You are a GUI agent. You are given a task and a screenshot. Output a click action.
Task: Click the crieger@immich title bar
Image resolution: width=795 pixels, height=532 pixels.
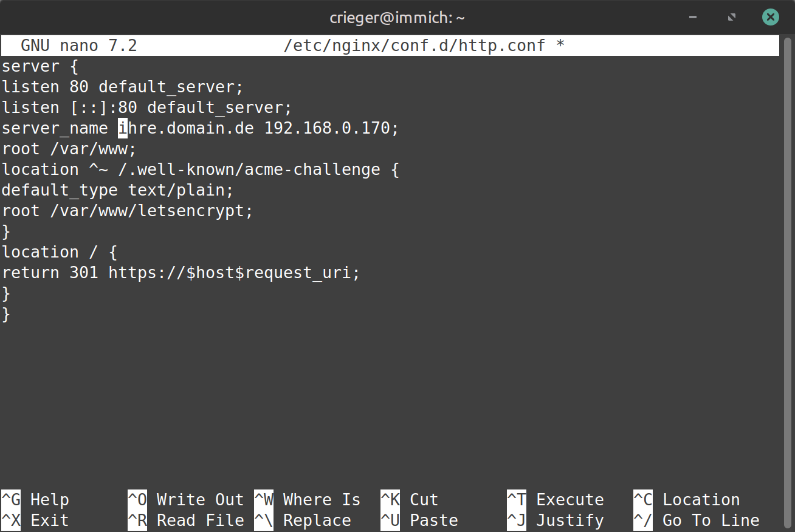(x=397, y=18)
